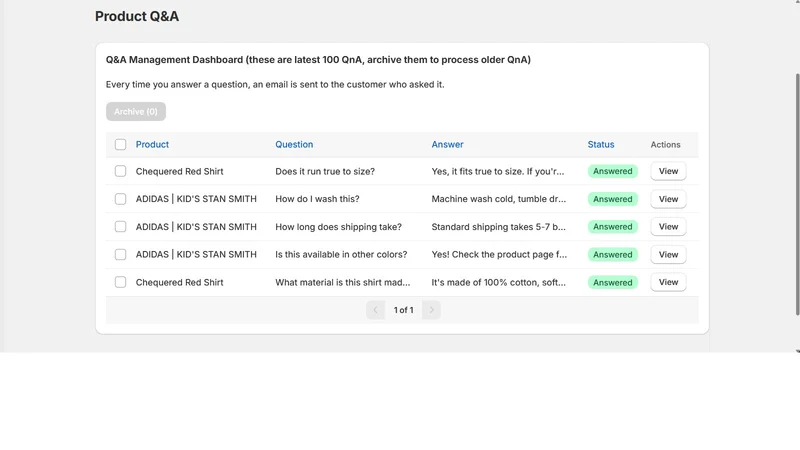Select all rows with the header checkbox

120,144
